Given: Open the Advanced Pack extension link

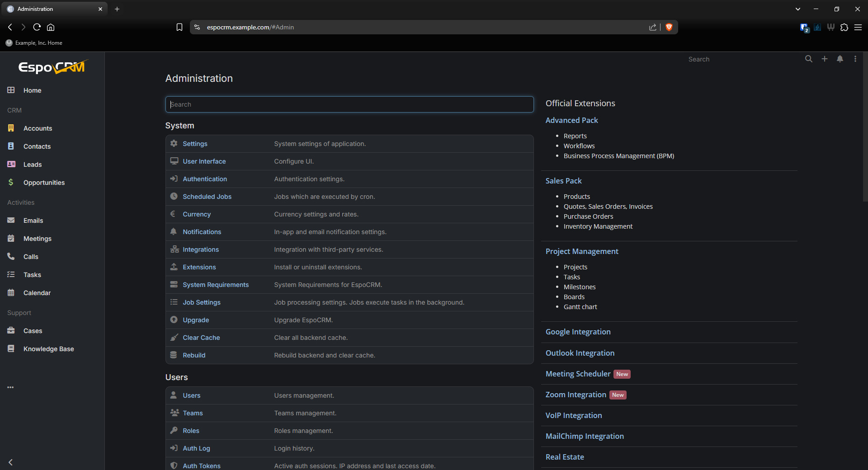Looking at the screenshot, I should click(571, 120).
